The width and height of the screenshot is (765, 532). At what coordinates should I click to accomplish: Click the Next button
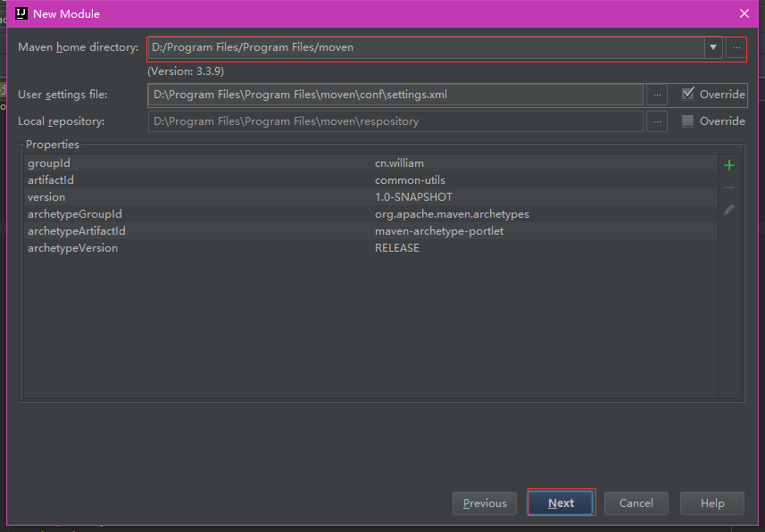point(561,503)
